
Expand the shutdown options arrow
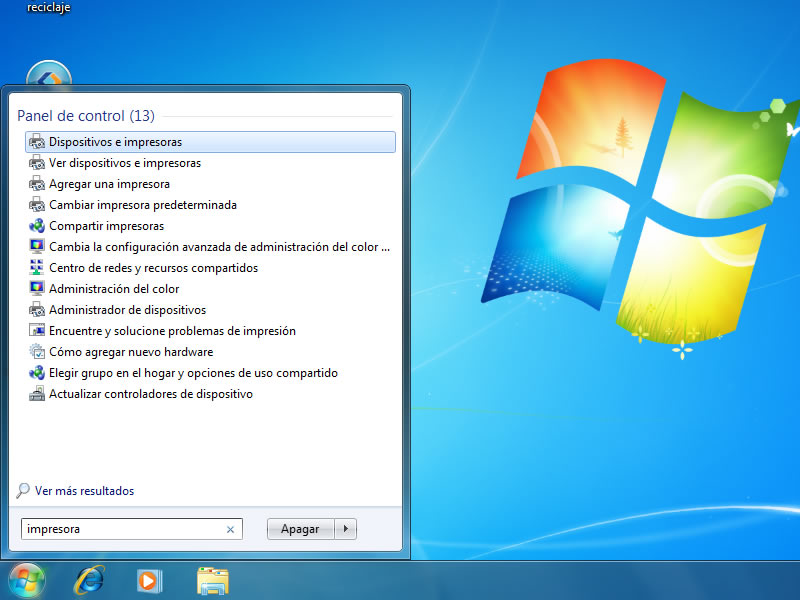pos(346,529)
